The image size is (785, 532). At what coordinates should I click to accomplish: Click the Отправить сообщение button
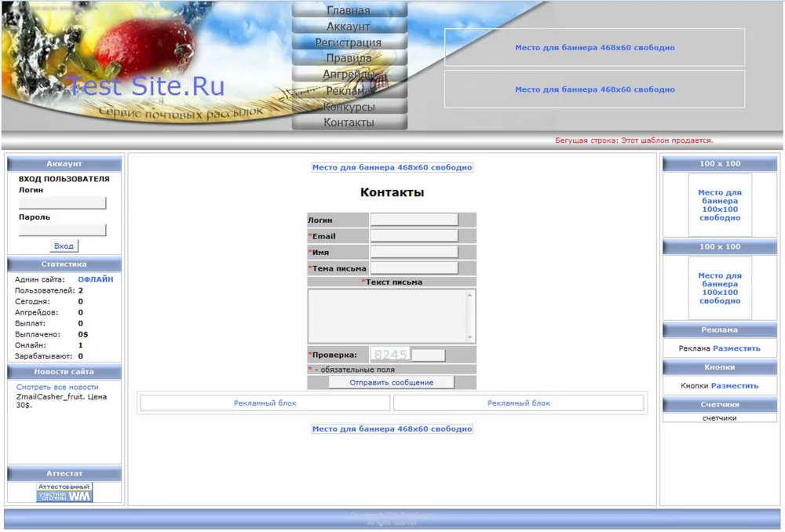(x=392, y=382)
